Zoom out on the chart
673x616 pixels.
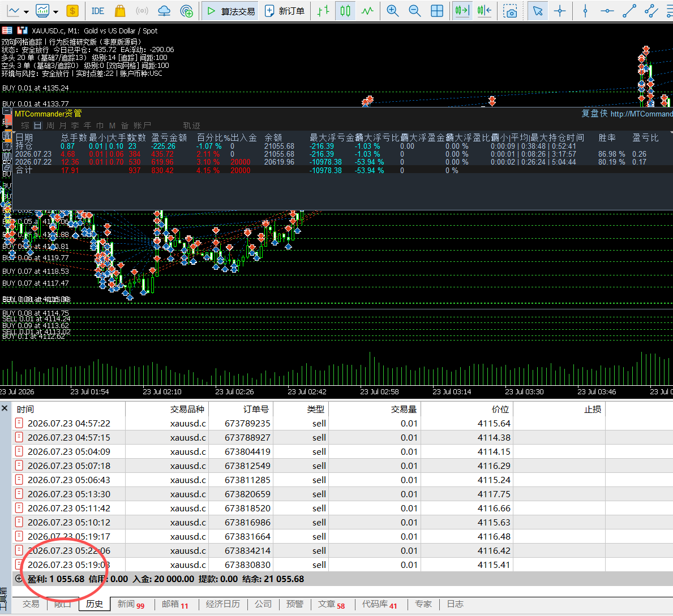click(x=415, y=11)
